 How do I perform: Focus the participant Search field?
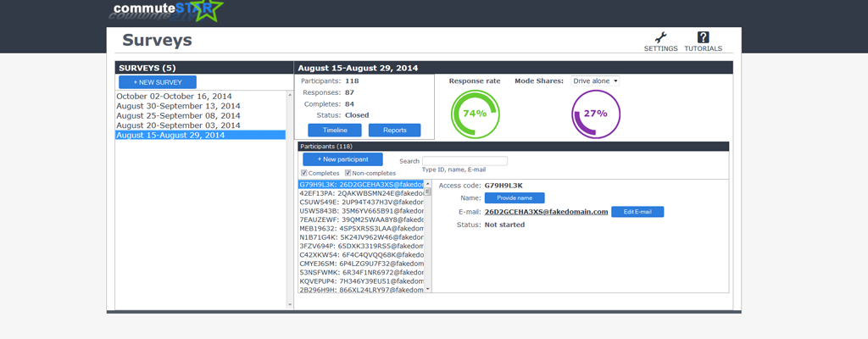tap(465, 161)
